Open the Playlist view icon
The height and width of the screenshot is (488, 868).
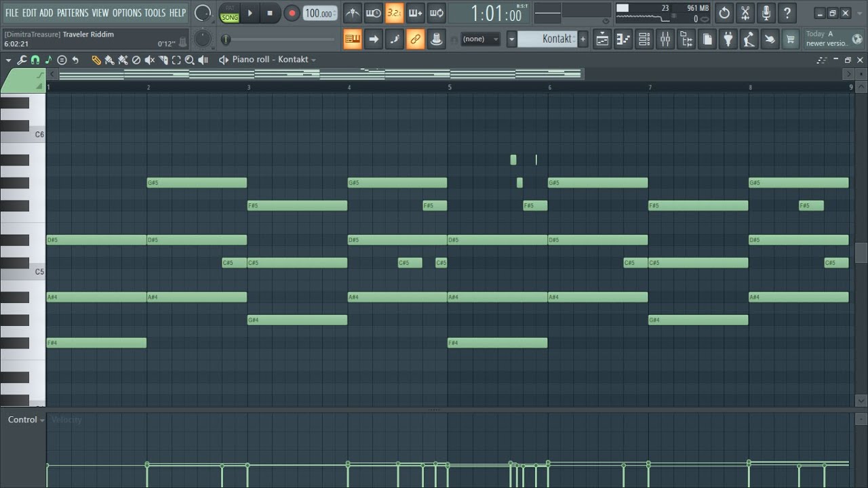click(x=602, y=39)
